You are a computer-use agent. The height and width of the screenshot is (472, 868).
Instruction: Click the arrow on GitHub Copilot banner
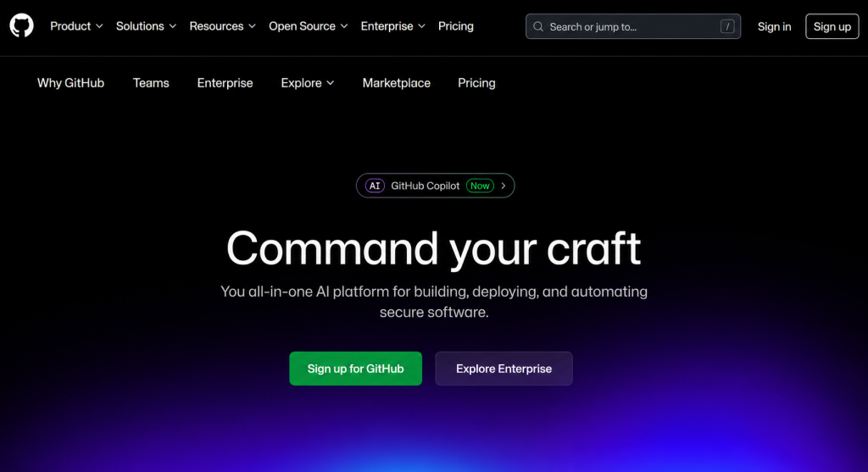504,186
